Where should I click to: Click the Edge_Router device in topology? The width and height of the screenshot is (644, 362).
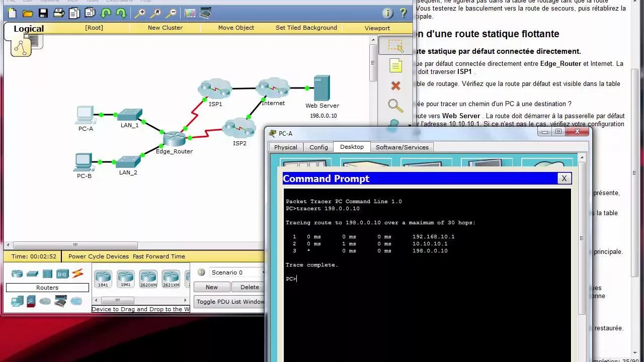click(174, 138)
